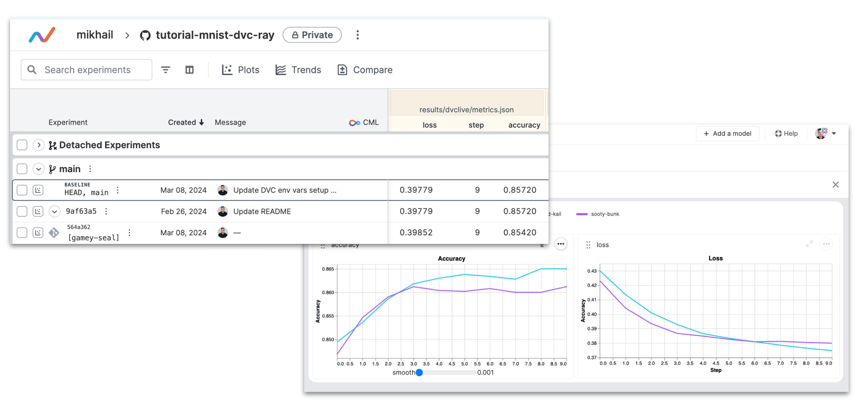Screen dimensions: 868x409
Task: Click loss plot drag handle
Action: (x=588, y=245)
